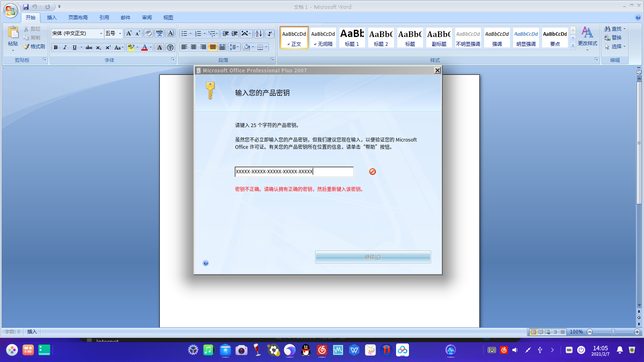Apply Character Border from the font group
The height and width of the screenshot is (362, 644).
click(x=170, y=33)
